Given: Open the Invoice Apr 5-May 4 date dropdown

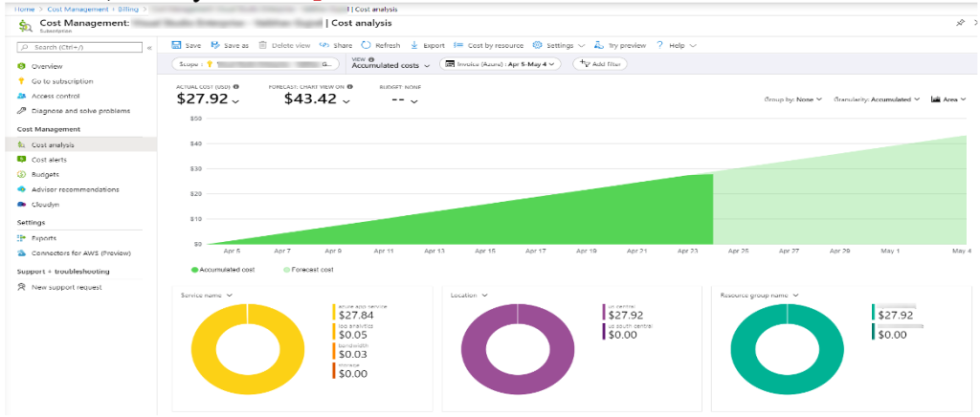Looking at the screenshot, I should (501, 64).
